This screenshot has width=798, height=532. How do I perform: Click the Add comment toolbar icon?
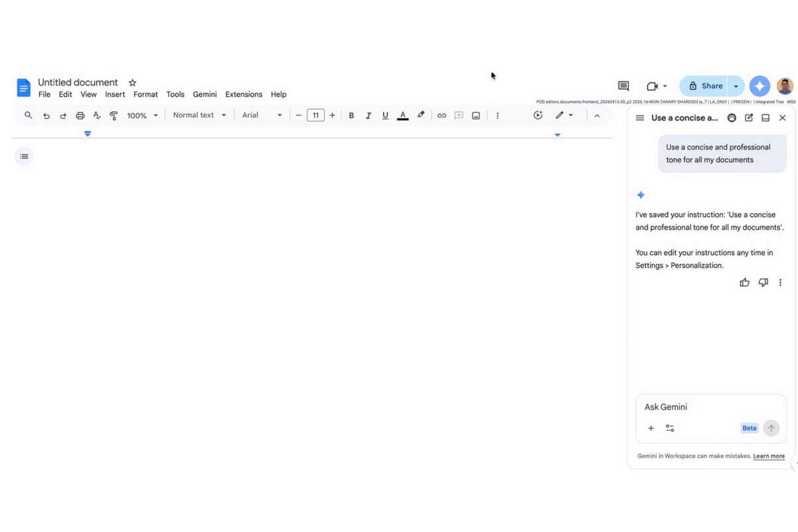coord(459,116)
